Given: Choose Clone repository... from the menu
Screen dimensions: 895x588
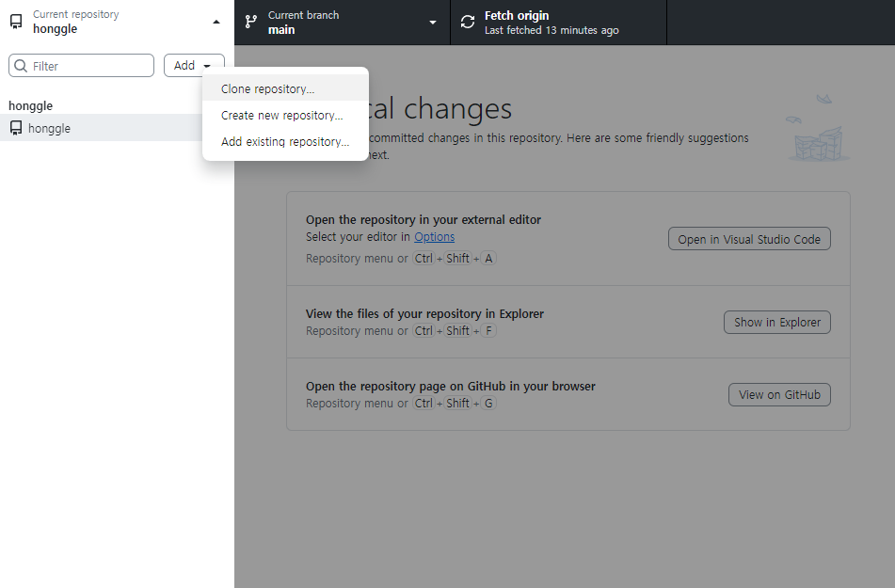Looking at the screenshot, I should coord(285,89).
